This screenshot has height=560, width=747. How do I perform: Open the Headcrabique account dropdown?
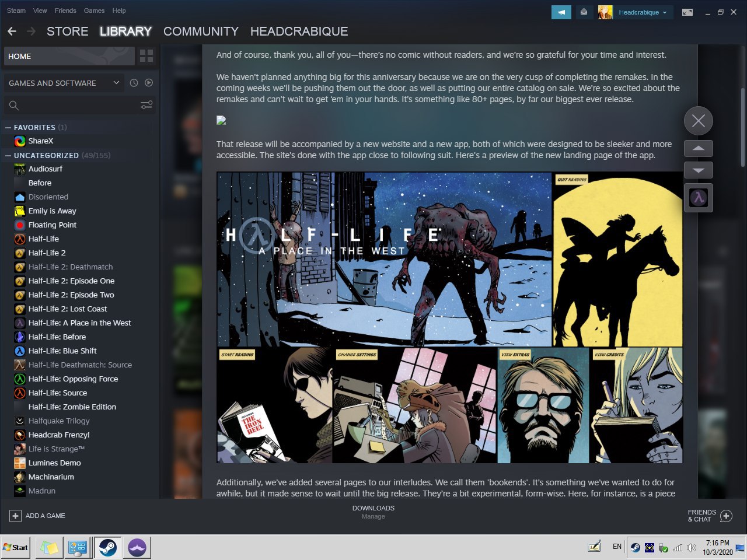(x=643, y=12)
